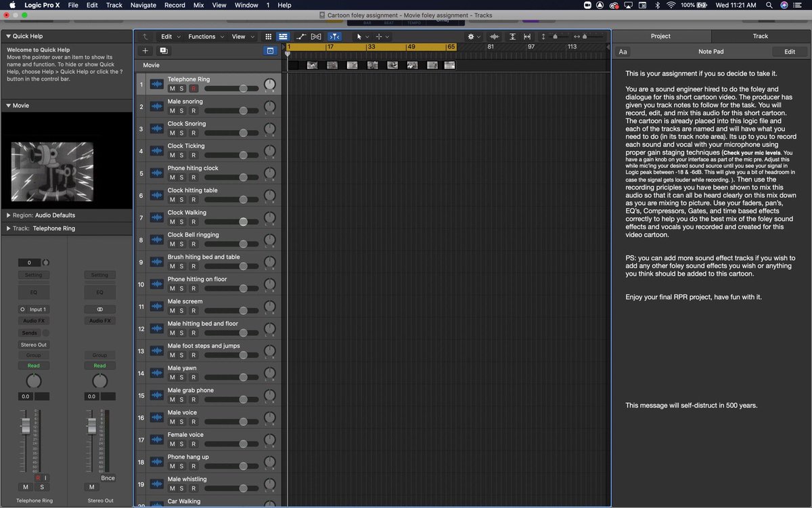Open the gear settings dropdown in toolbar
This screenshot has width=812, height=508.
[474, 37]
